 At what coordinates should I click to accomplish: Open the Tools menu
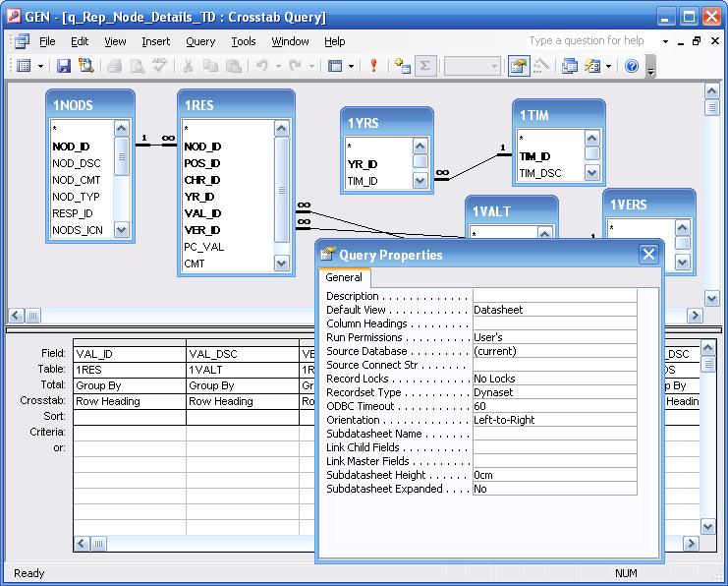pos(244,41)
